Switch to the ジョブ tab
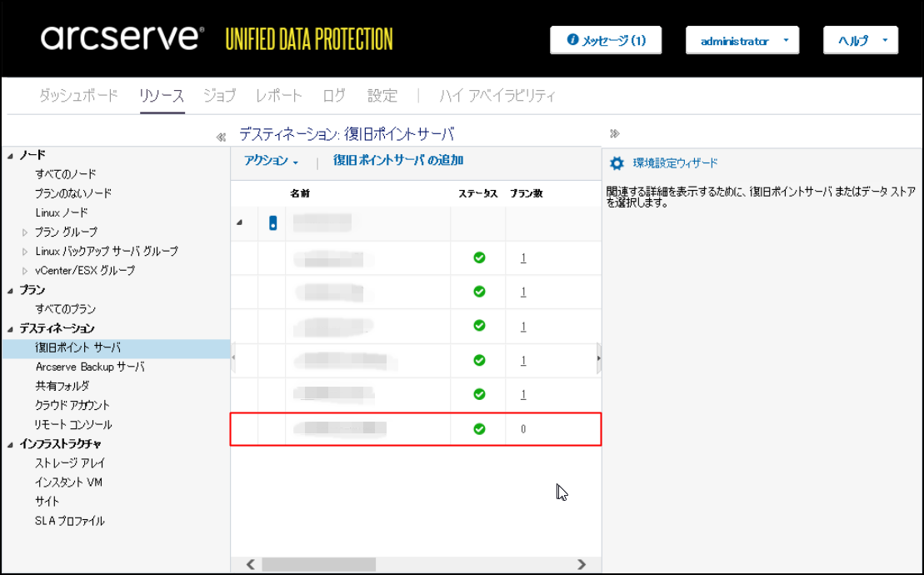Viewport: 924px width, 575px height. click(x=219, y=96)
